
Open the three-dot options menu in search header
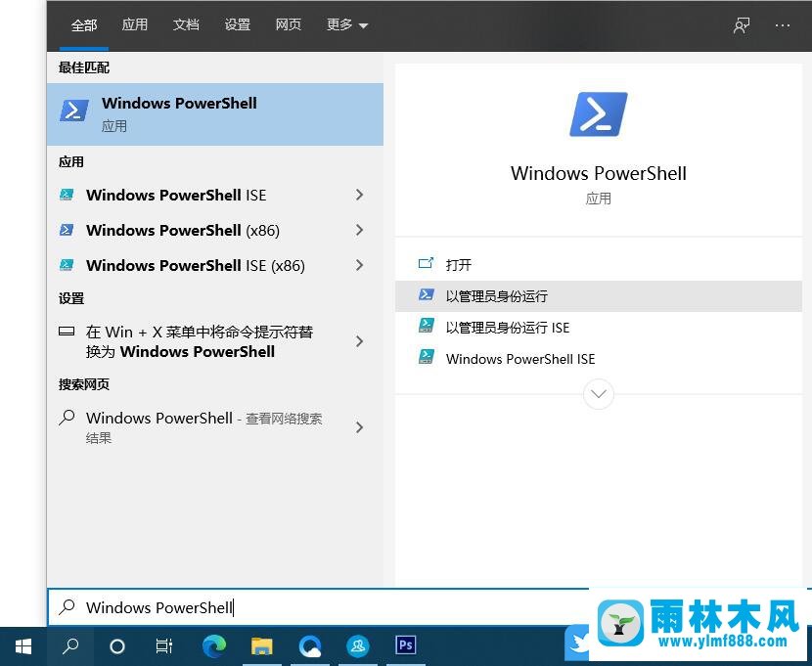point(783,25)
